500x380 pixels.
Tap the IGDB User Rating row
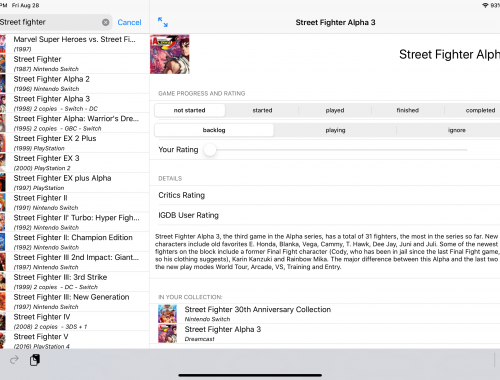[x=325, y=215]
